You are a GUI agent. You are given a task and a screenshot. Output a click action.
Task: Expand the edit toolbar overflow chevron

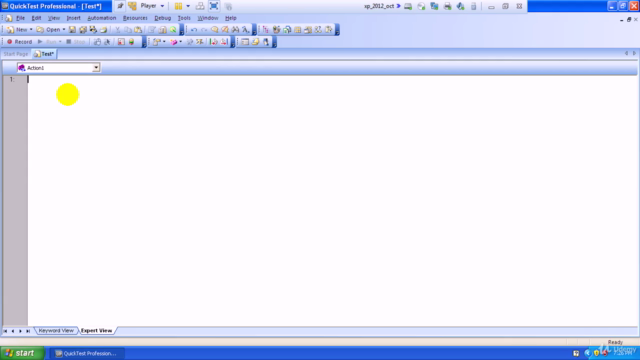pyautogui.click(x=254, y=30)
